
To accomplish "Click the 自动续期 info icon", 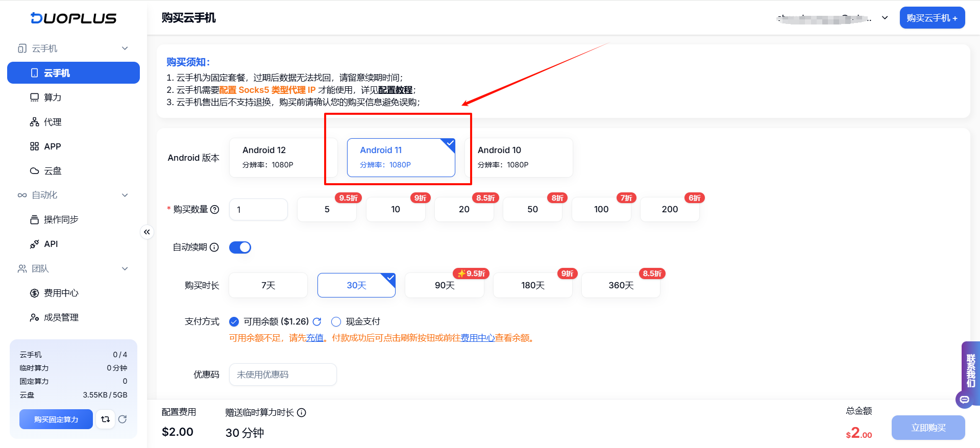I will [214, 247].
